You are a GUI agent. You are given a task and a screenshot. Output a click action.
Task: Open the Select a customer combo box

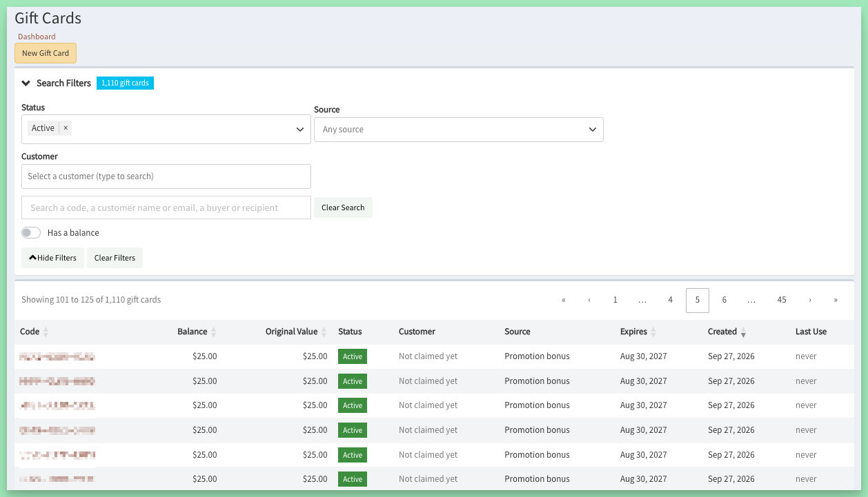click(166, 176)
